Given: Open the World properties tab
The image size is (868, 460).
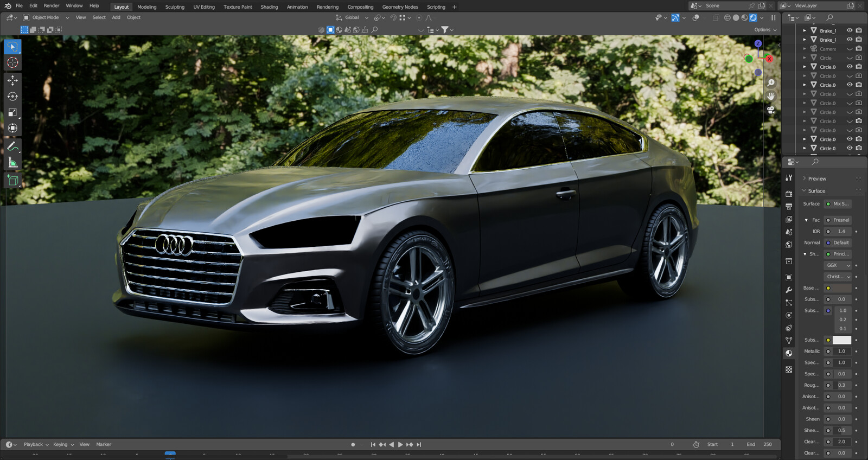Looking at the screenshot, I should 789,245.
